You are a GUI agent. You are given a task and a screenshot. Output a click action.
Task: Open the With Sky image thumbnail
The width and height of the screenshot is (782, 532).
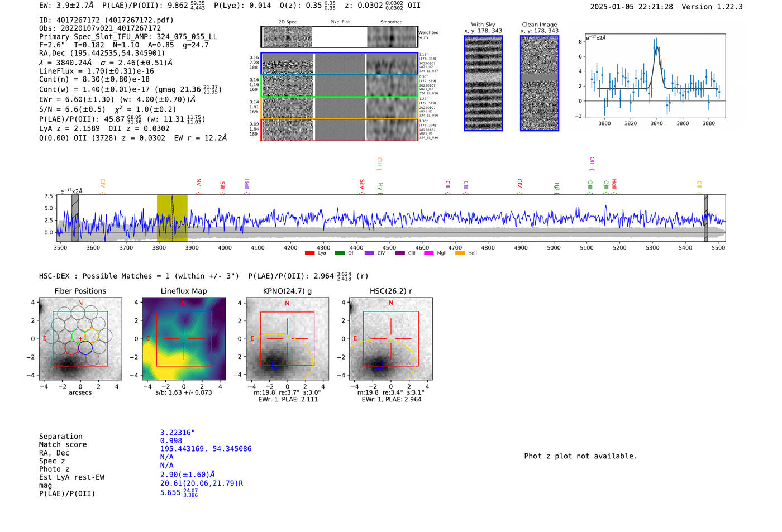[483, 83]
